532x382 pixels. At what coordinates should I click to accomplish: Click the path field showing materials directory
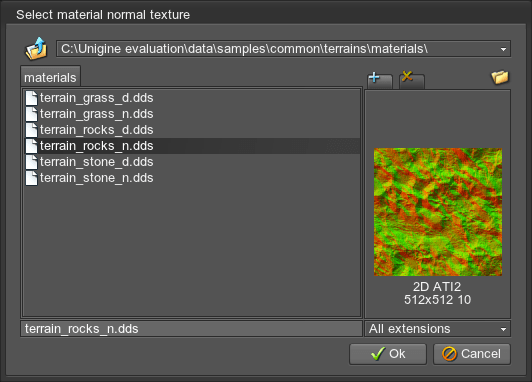pos(283,49)
